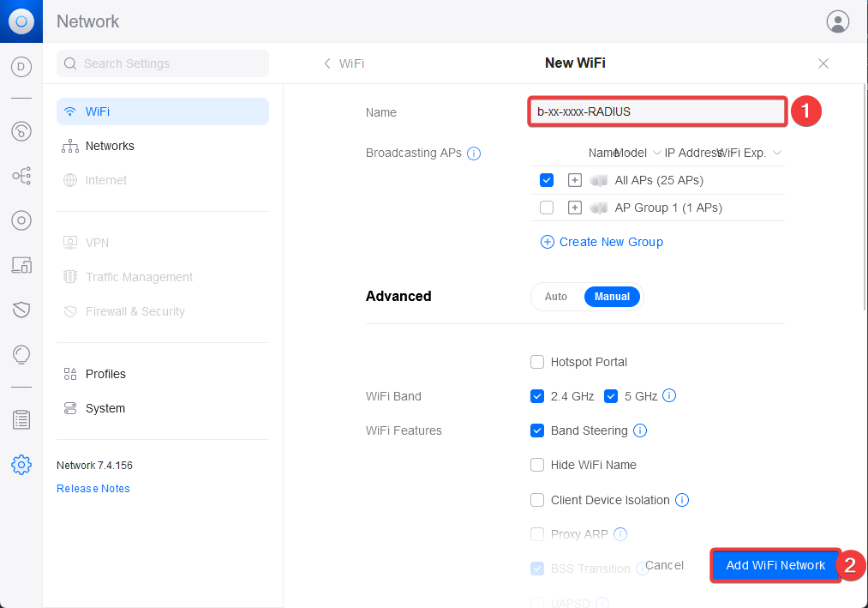Check the AP Group 1 checkbox
Image resolution: width=868 pixels, height=608 pixels.
(547, 208)
